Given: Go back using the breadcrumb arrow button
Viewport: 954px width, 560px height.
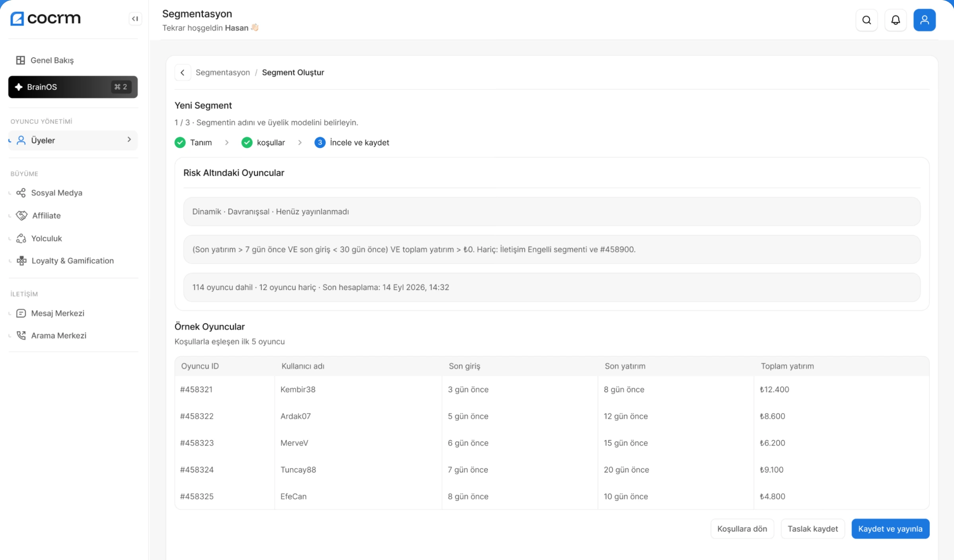Looking at the screenshot, I should tap(182, 72).
